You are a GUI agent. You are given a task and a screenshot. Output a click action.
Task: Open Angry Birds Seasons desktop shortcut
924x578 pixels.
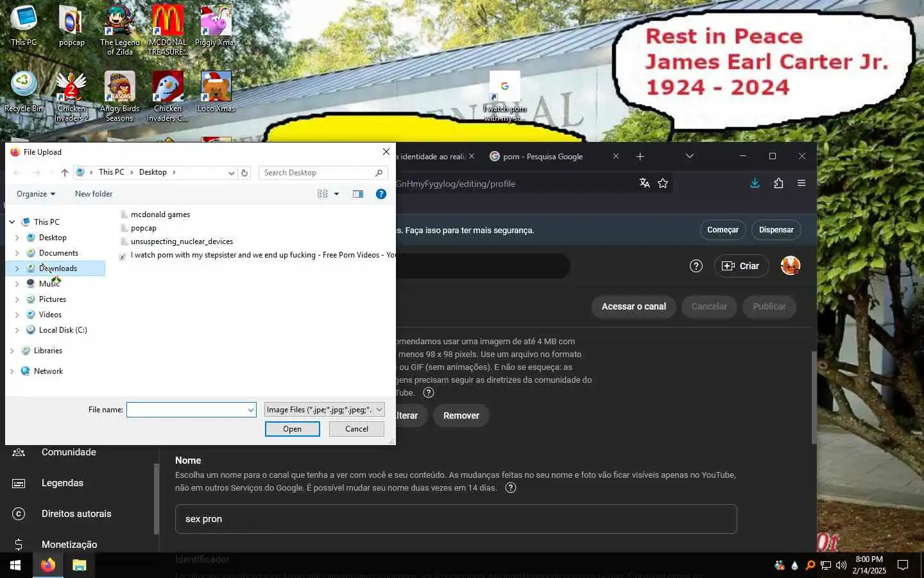coord(120,96)
